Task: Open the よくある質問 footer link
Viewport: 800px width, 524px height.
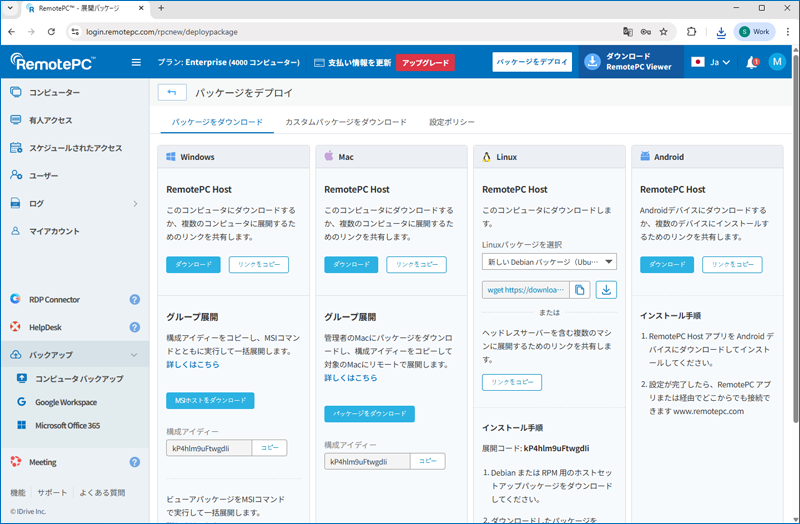Action: click(102, 492)
